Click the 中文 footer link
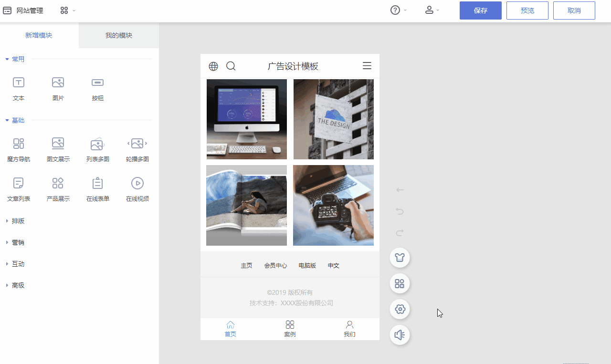Image resolution: width=611 pixels, height=364 pixels. (x=334, y=266)
